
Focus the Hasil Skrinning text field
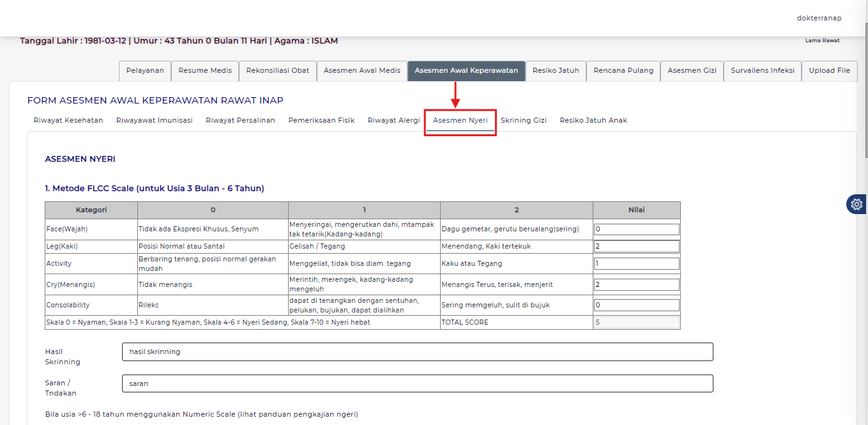[x=417, y=352]
